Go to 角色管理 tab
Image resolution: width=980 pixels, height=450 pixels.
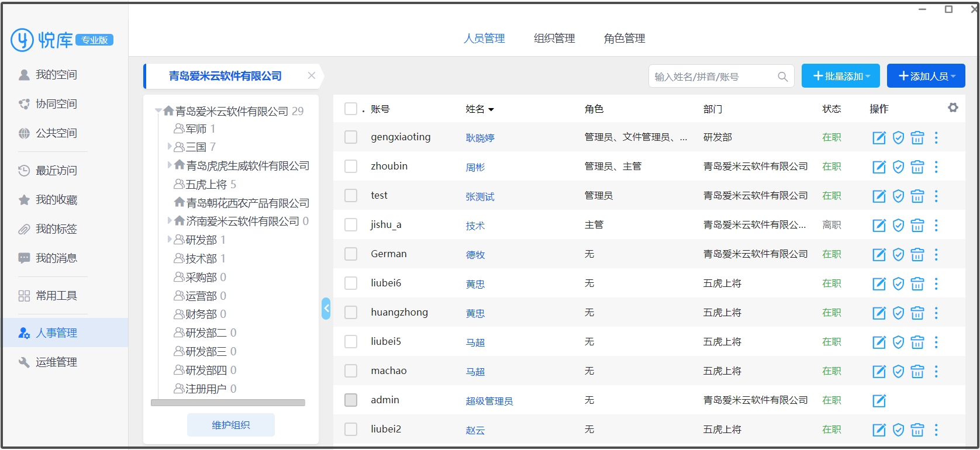(624, 39)
